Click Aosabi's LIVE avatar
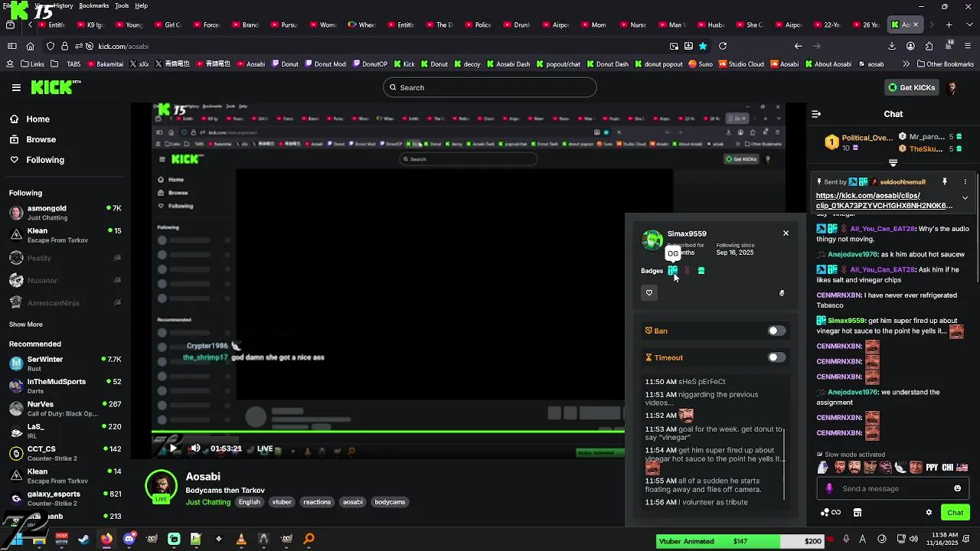Image resolution: width=980 pixels, height=551 pixels. (x=161, y=487)
